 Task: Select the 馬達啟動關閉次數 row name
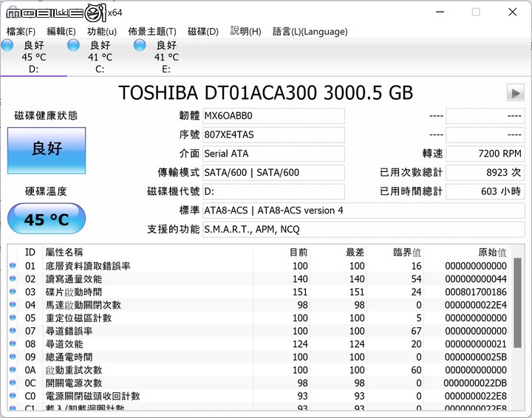[x=83, y=305]
